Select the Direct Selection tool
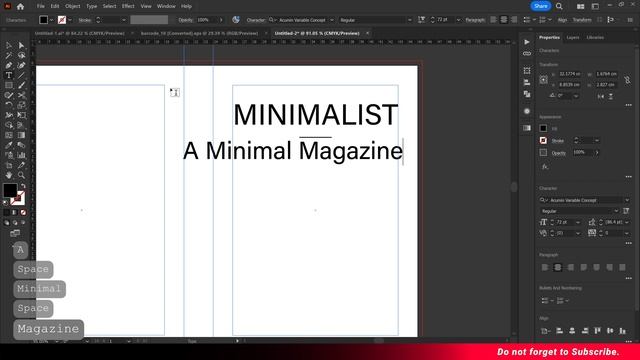The image size is (640, 360). coord(21,45)
